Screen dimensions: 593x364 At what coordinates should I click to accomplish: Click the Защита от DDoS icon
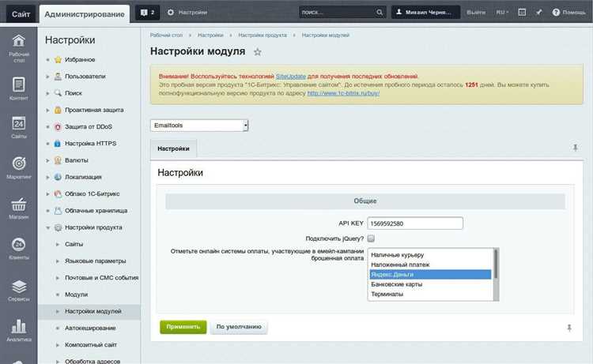click(x=58, y=127)
